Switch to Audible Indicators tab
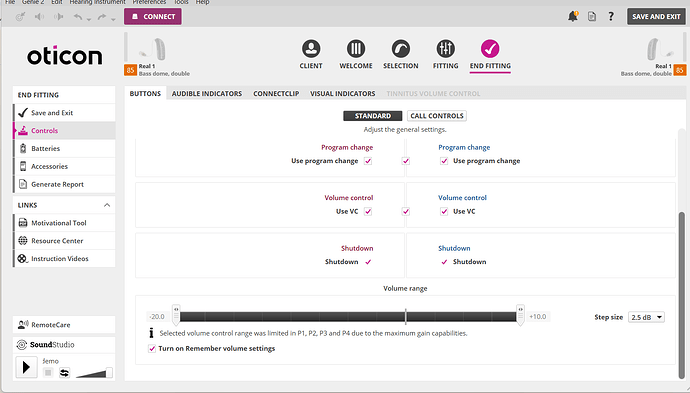 point(207,93)
